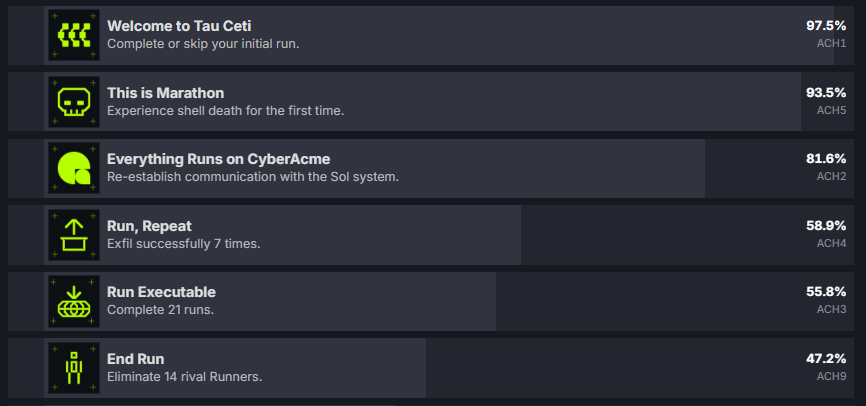Select the This is Marathon title
Image resolution: width=866 pixels, height=406 pixels.
(x=165, y=93)
